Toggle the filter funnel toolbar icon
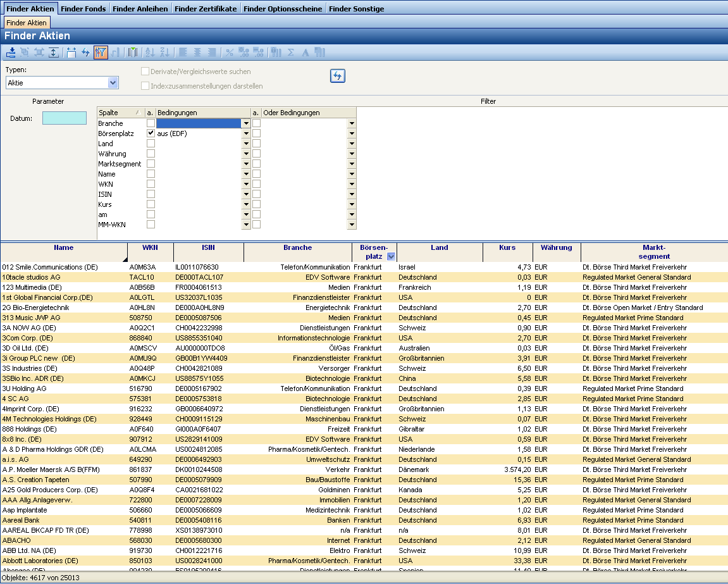This screenshot has height=584, width=728. coord(101,53)
